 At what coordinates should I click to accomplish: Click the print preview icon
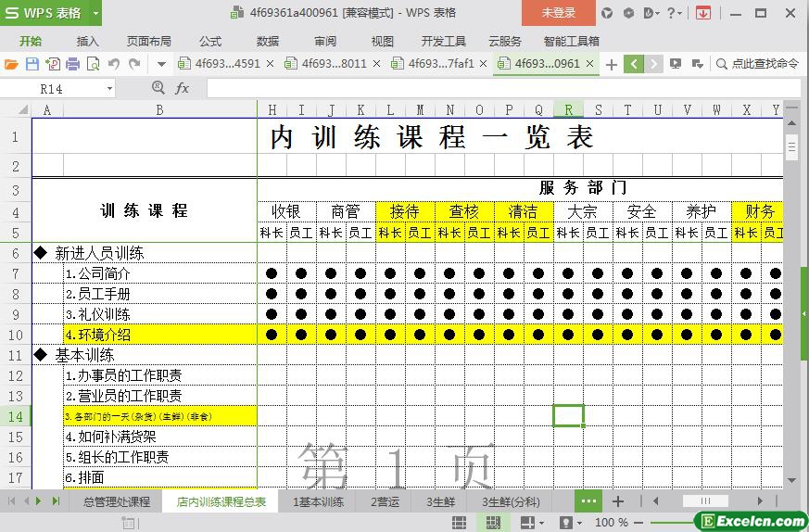point(93,64)
